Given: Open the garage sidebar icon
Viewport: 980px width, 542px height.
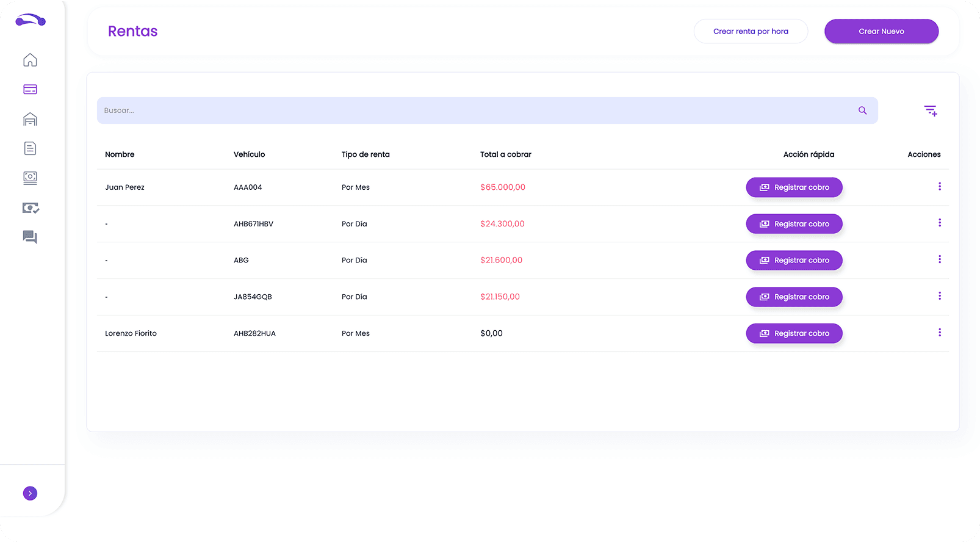Looking at the screenshot, I should click(30, 119).
